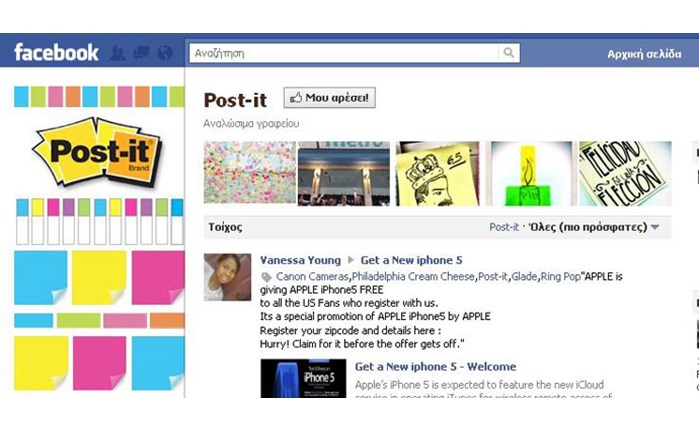Click the Μου αρέσει! like button
699x430 pixels.
click(329, 98)
